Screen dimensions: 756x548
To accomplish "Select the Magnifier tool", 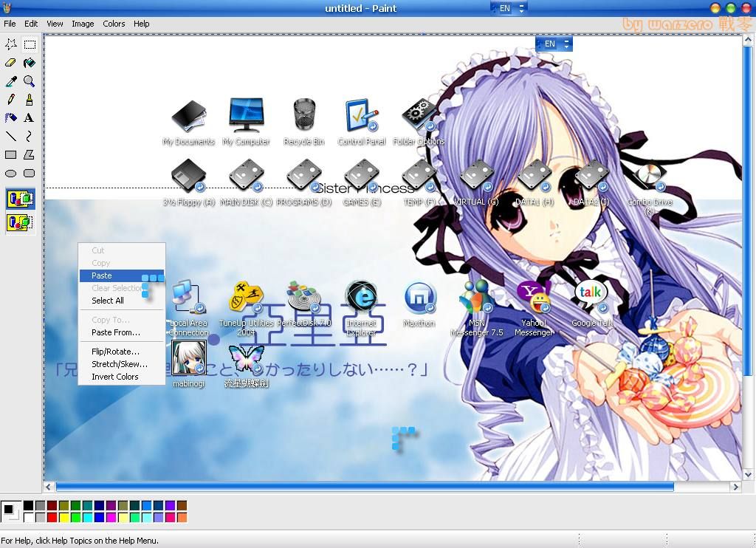I will coord(30,81).
